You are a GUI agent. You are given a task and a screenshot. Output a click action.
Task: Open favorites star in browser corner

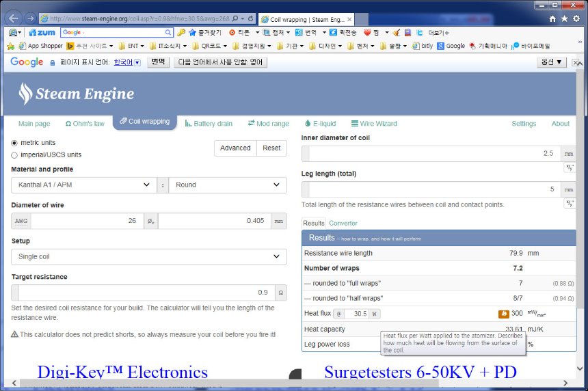click(x=564, y=18)
